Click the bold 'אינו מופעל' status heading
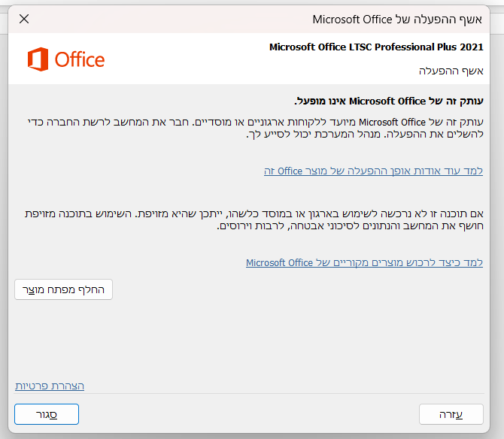This screenshot has height=439, width=504. [x=389, y=101]
